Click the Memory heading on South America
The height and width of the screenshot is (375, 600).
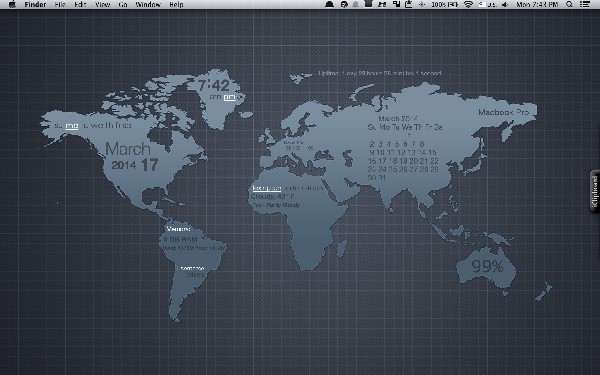click(x=179, y=229)
